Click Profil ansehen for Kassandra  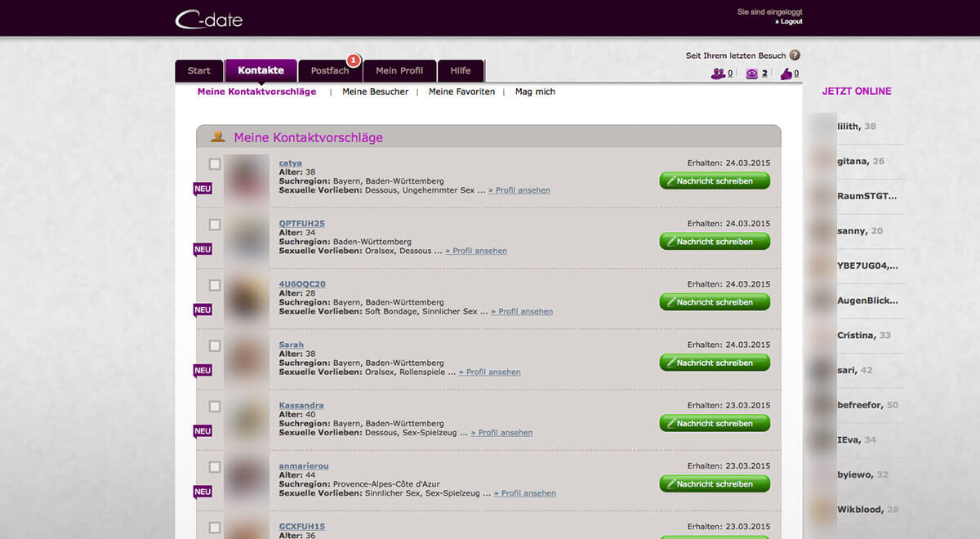coord(501,432)
